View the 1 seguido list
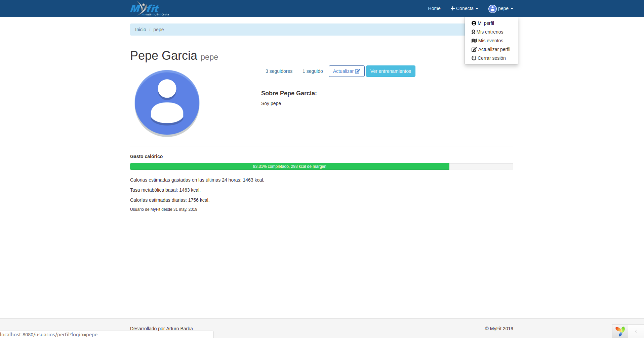The image size is (644, 338). click(x=313, y=71)
